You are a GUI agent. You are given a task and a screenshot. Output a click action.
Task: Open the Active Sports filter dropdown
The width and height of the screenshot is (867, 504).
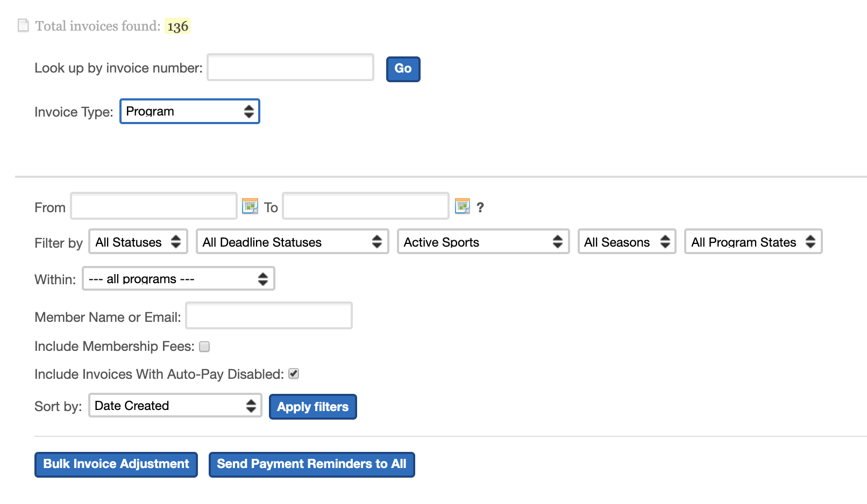482,242
